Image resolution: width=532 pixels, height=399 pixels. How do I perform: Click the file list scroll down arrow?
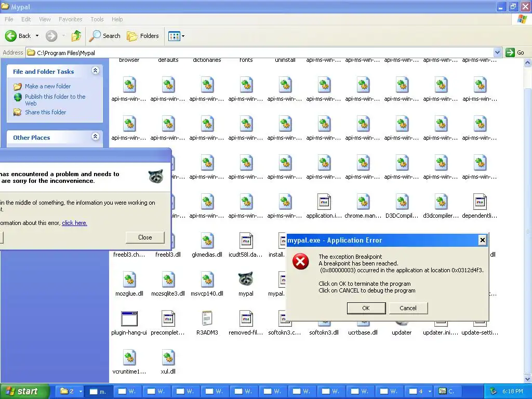click(x=528, y=379)
